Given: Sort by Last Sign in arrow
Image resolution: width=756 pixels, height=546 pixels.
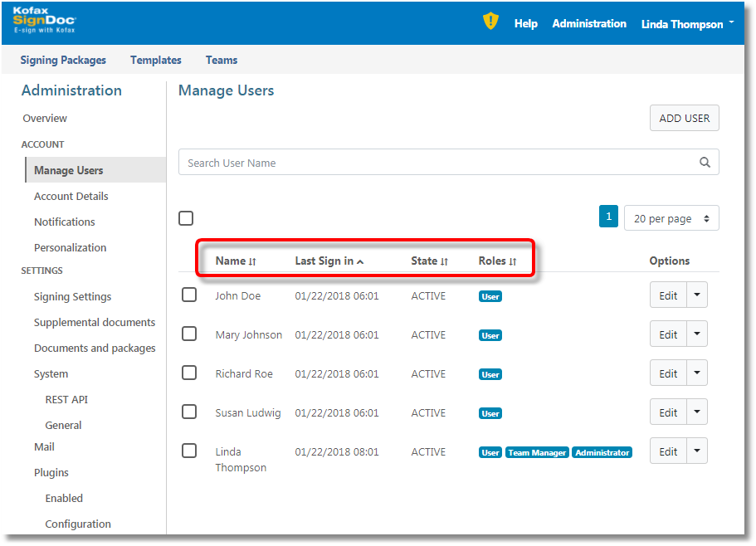Looking at the screenshot, I should point(360,261).
